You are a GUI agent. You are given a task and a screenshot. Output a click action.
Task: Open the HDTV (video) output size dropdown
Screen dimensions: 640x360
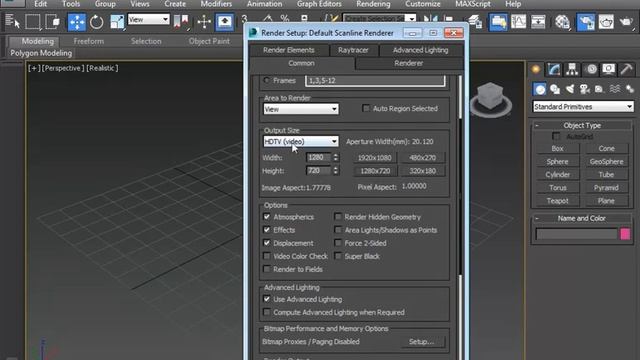pos(301,142)
